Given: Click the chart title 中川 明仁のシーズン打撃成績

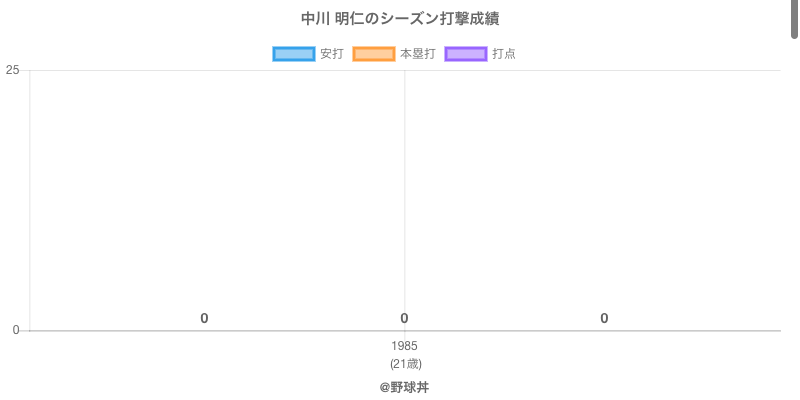Looking at the screenshot, I should tap(400, 19).
